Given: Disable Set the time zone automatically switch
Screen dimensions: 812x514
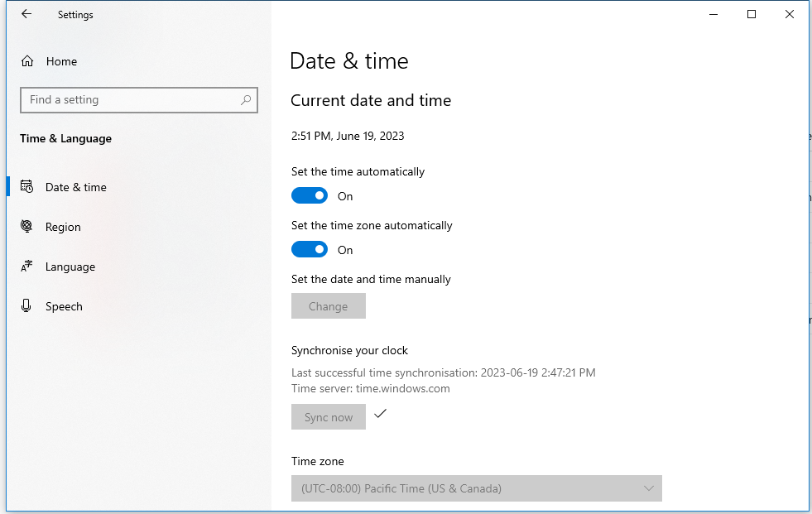Looking at the screenshot, I should [310, 250].
